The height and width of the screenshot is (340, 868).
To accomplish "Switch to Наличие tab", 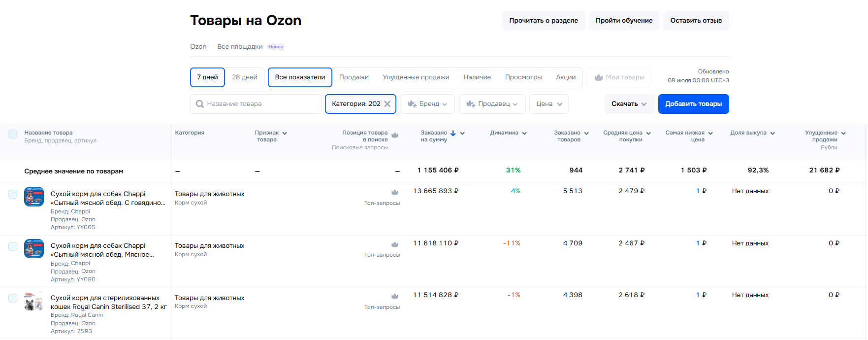I will point(477,77).
